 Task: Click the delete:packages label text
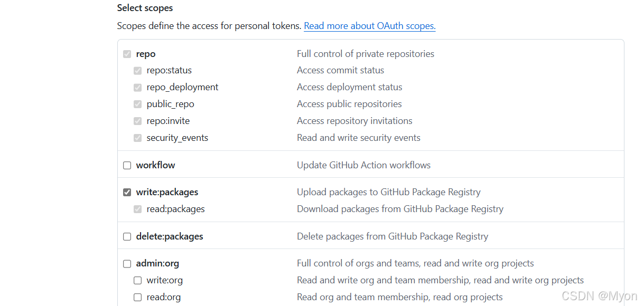(170, 236)
